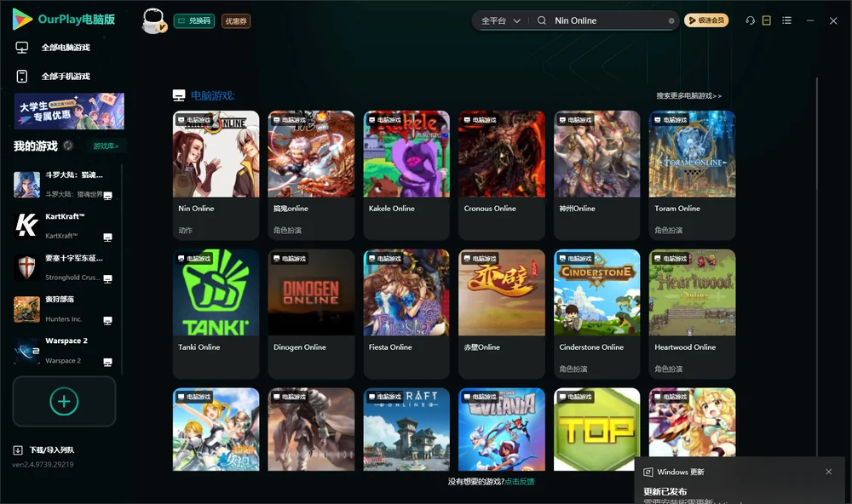Open the user avatar profile
The height and width of the screenshot is (504, 852).
tap(153, 20)
